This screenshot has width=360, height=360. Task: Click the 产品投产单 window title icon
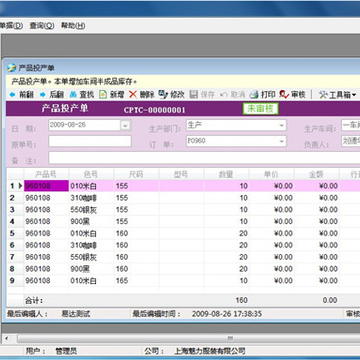(11, 68)
